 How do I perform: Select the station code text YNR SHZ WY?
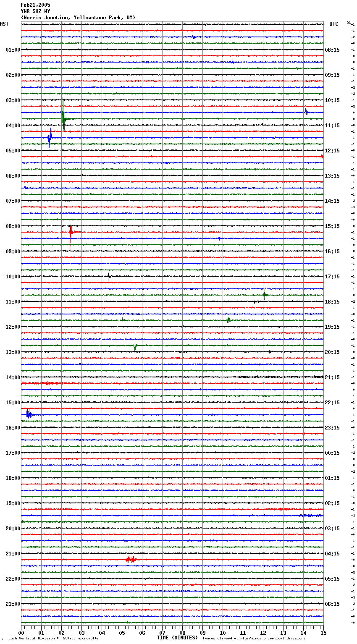click(x=35, y=11)
